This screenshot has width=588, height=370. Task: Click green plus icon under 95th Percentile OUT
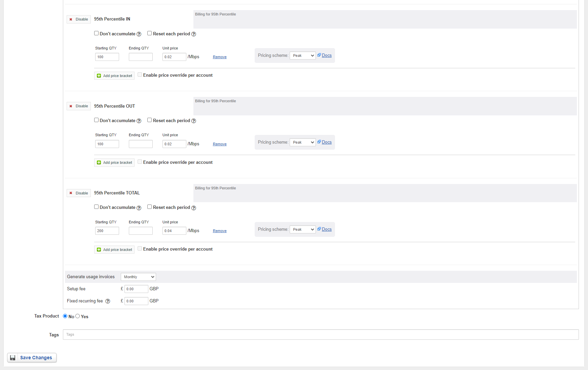[x=99, y=162]
